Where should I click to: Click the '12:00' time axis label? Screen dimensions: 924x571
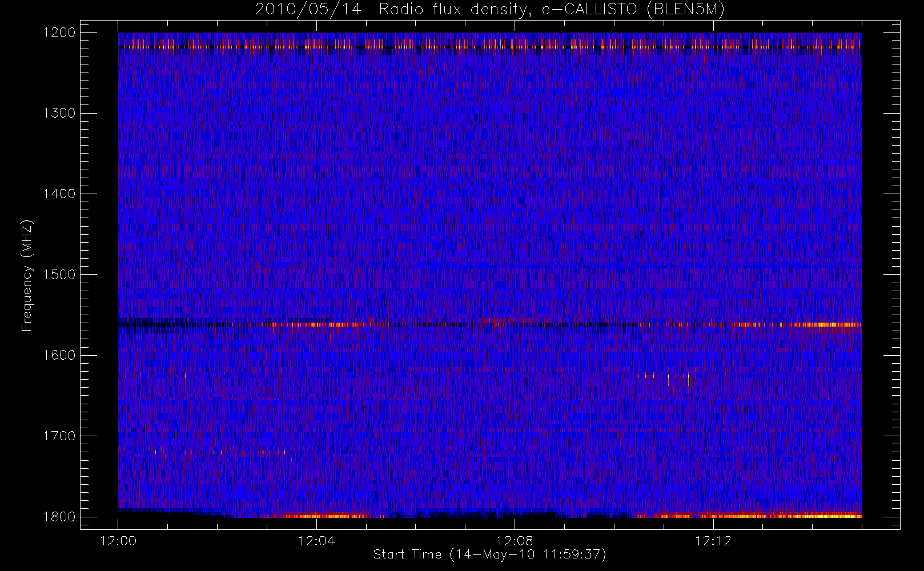(x=118, y=541)
